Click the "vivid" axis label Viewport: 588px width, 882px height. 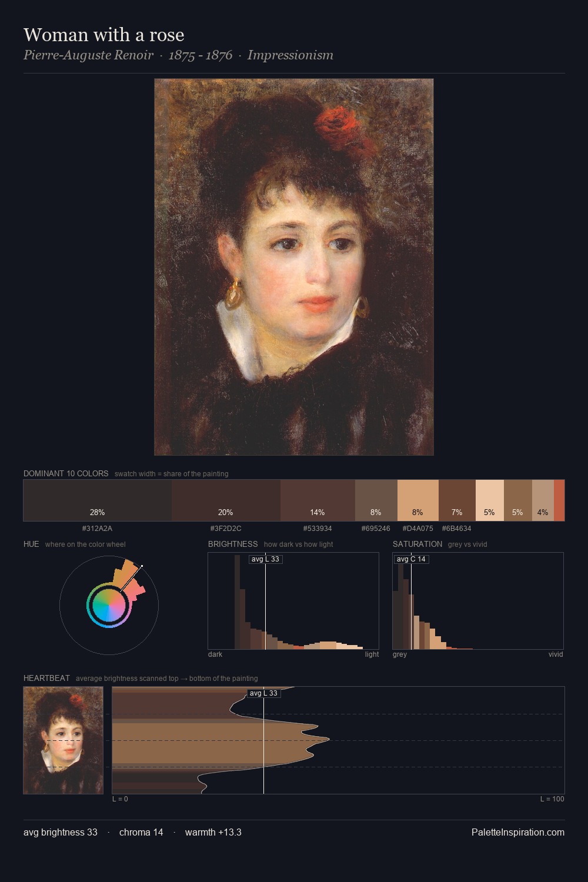[x=556, y=654]
